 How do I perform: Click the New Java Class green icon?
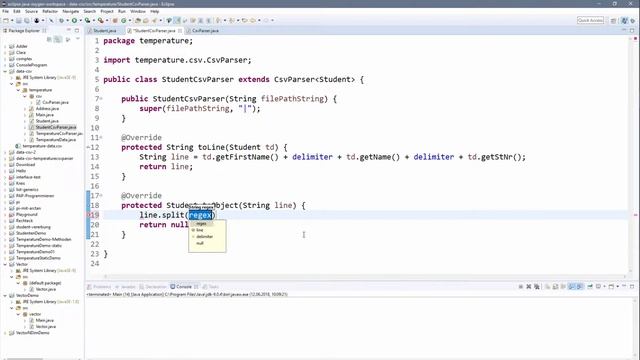[x=123, y=20]
